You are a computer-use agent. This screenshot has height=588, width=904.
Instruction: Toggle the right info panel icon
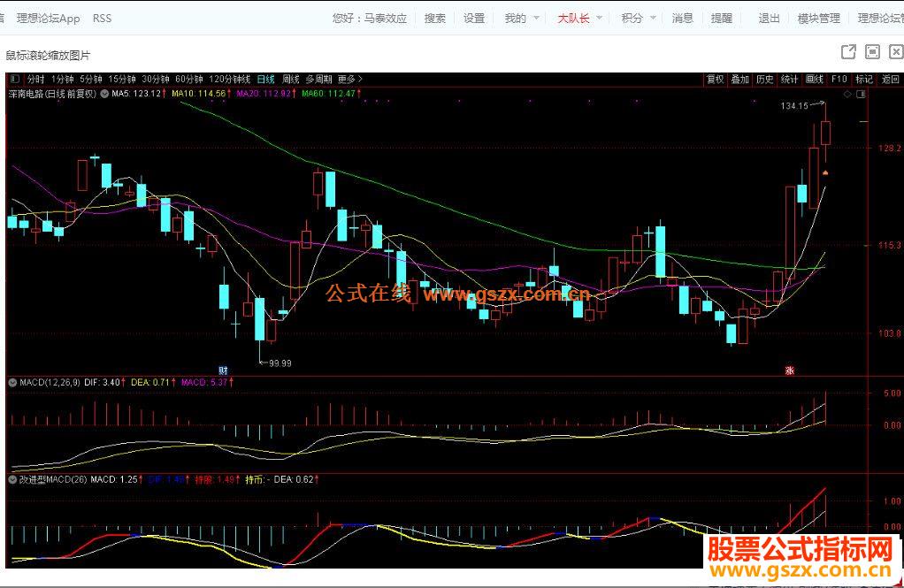click(861, 94)
